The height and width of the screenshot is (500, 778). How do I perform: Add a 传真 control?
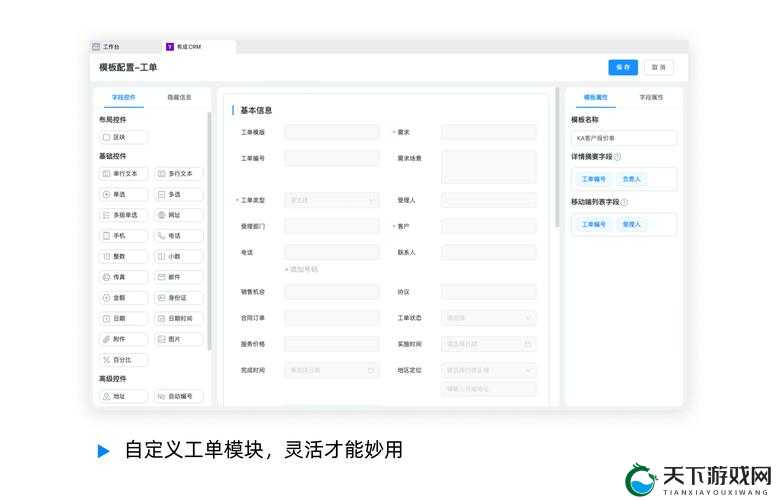pos(123,277)
